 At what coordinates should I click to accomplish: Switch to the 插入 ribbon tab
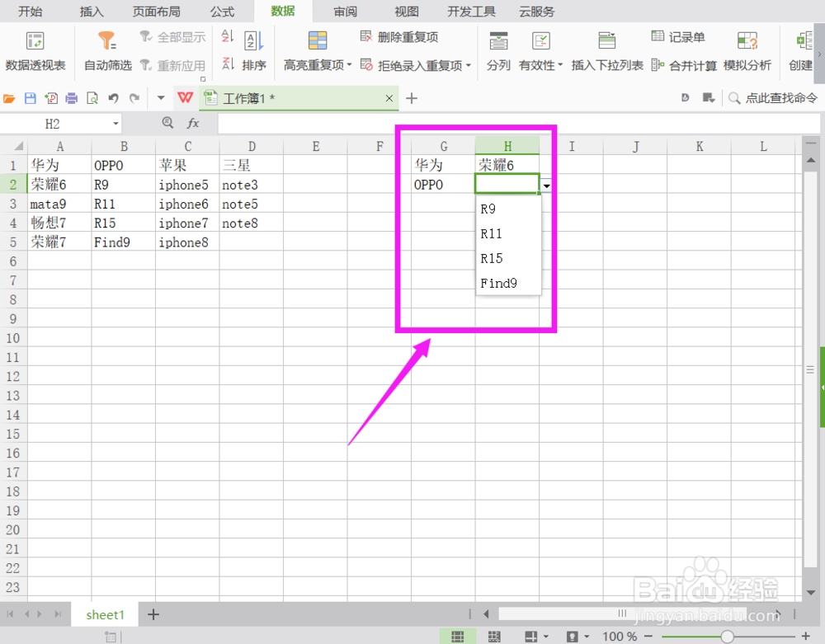pos(92,12)
